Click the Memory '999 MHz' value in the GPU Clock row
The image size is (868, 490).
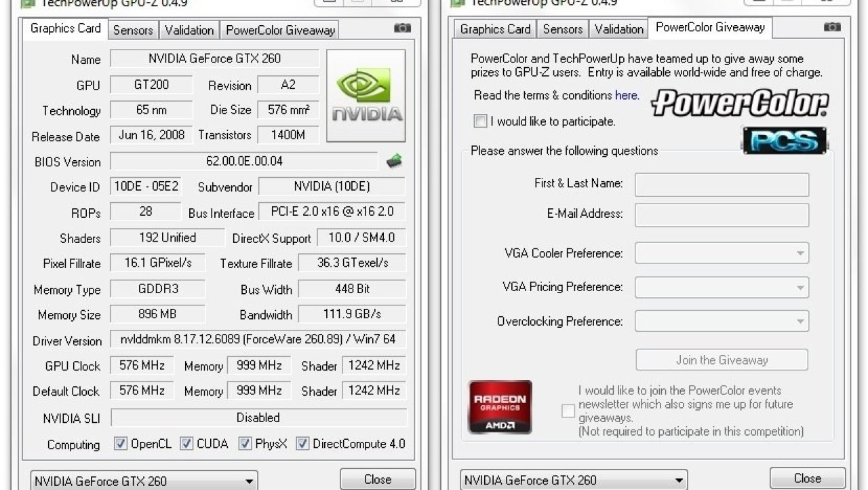(x=259, y=365)
